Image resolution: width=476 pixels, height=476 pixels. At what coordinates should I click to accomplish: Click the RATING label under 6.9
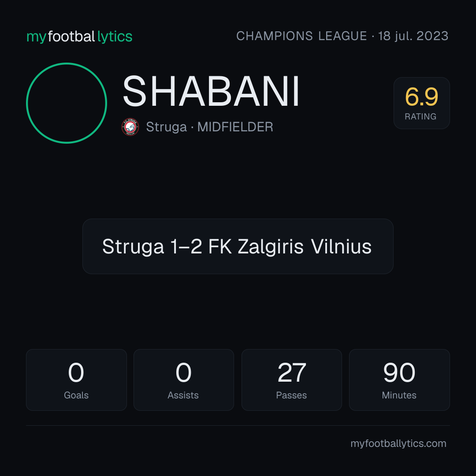(420, 116)
